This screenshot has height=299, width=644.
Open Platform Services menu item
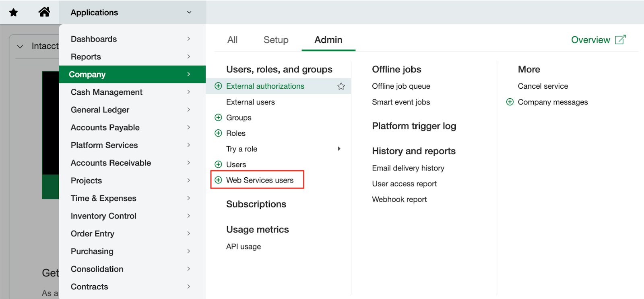coord(132,145)
